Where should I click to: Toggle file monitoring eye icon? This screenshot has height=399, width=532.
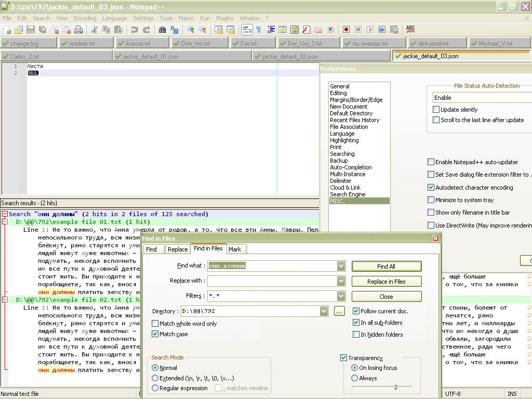pos(330,30)
